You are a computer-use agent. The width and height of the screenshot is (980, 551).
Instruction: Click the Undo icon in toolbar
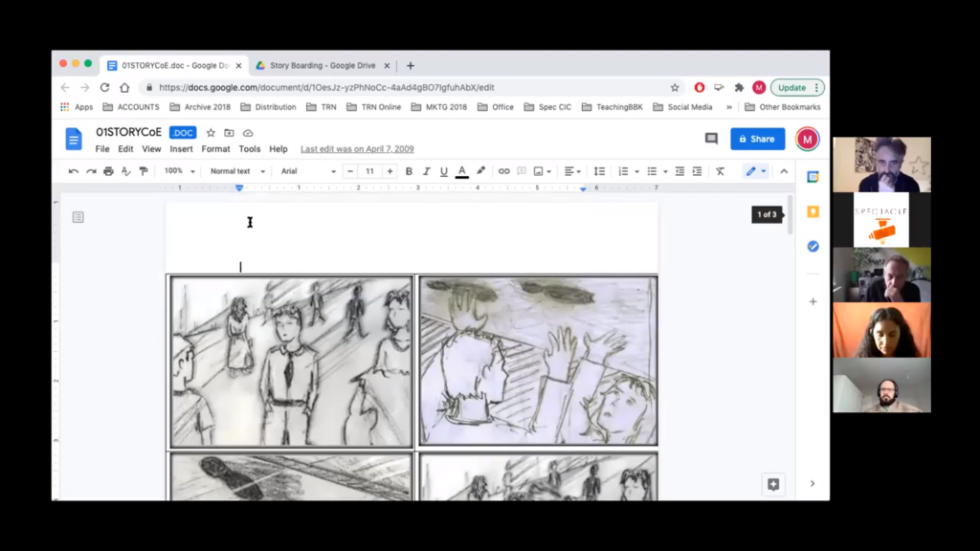coord(73,171)
